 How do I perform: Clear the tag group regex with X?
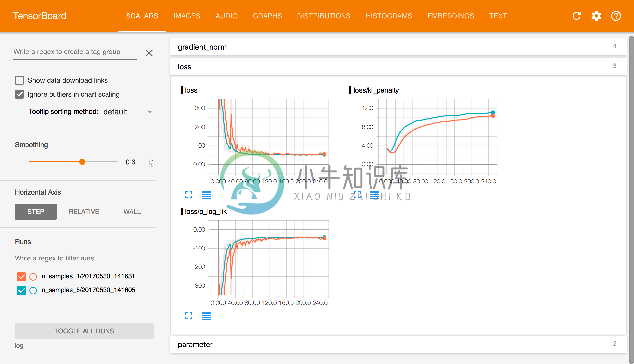tap(149, 53)
